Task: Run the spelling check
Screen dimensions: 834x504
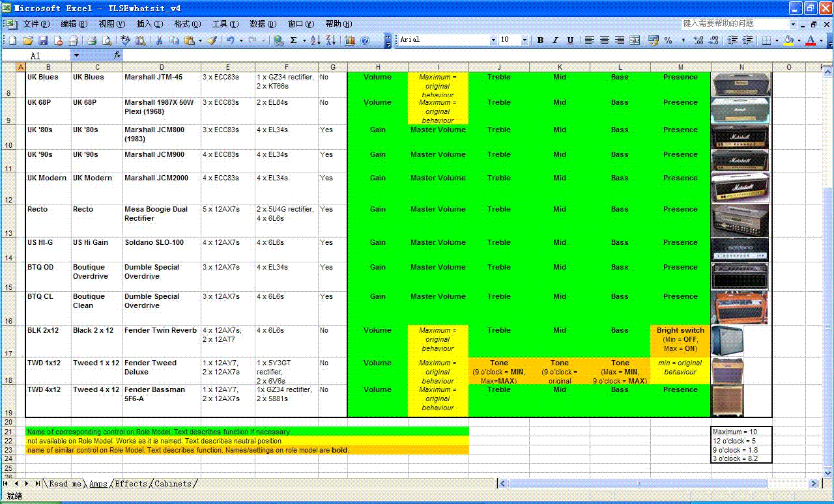Action: (x=125, y=40)
